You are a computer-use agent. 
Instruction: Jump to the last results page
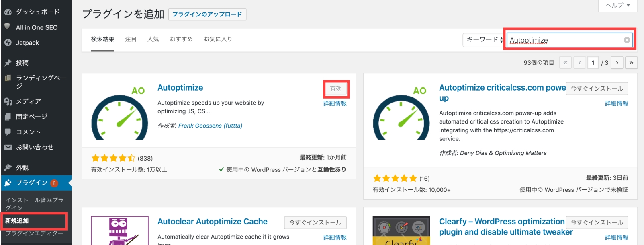[631, 63]
